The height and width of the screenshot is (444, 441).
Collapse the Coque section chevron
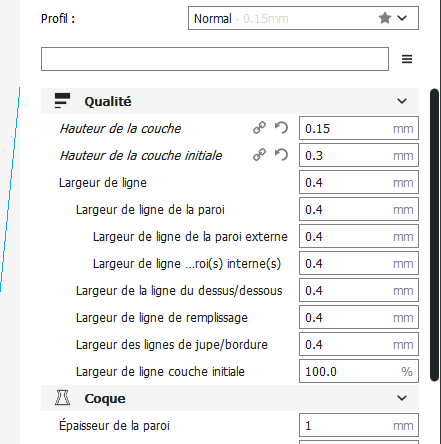402,398
